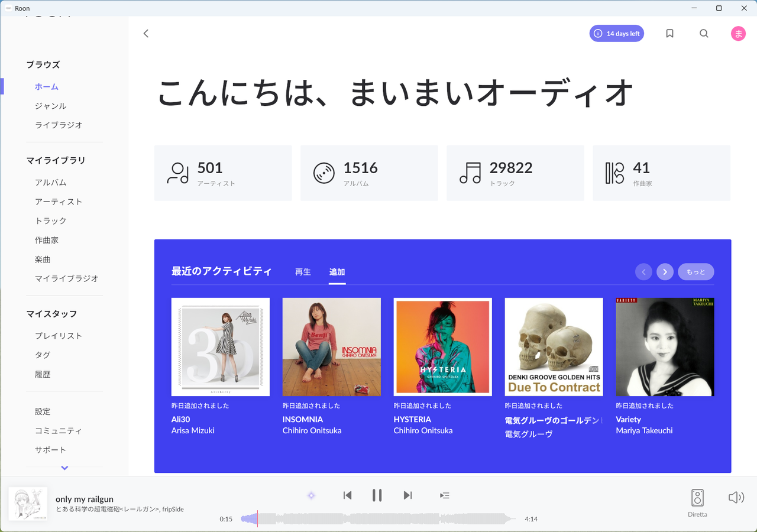The image size is (757, 532).
Task: Click the fripSide artist line in player
Action: point(119,510)
